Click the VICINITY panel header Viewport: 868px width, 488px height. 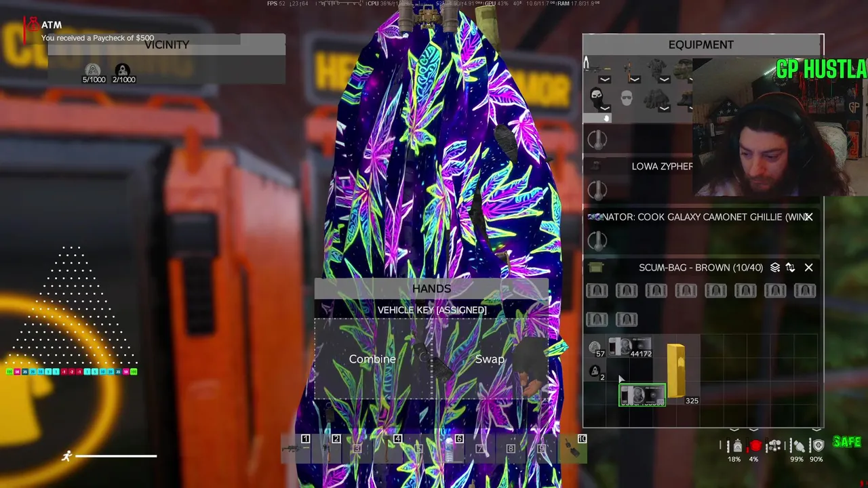167,45
